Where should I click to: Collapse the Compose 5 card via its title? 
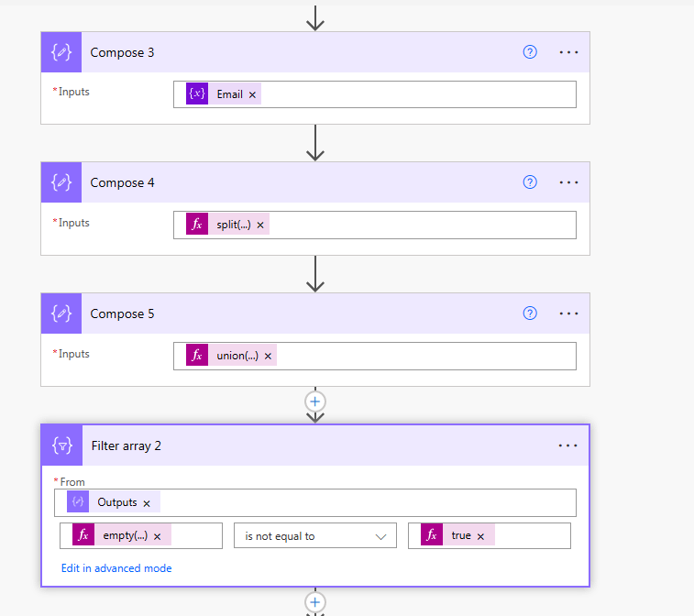[x=122, y=313]
